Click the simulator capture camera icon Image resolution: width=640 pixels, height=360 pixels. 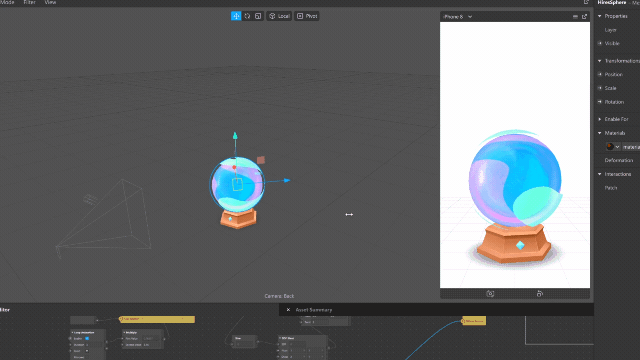click(x=490, y=293)
